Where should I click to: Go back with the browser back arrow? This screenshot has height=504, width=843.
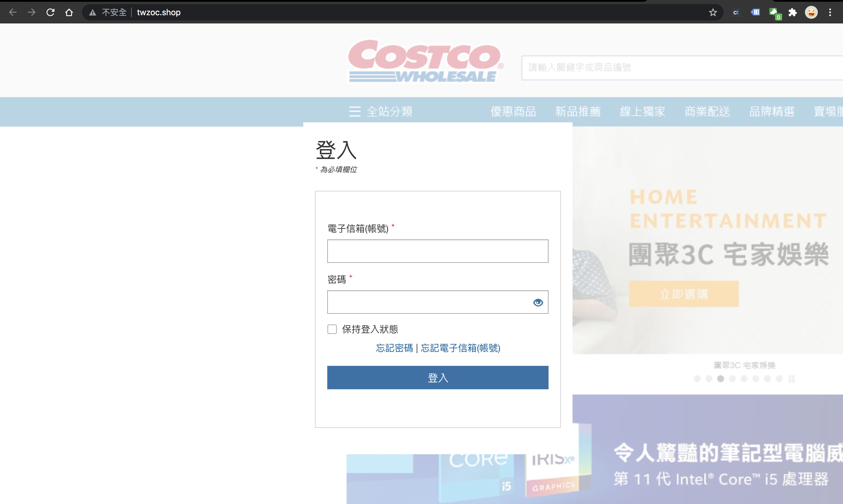pyautogui.click(x=13, y=13)
